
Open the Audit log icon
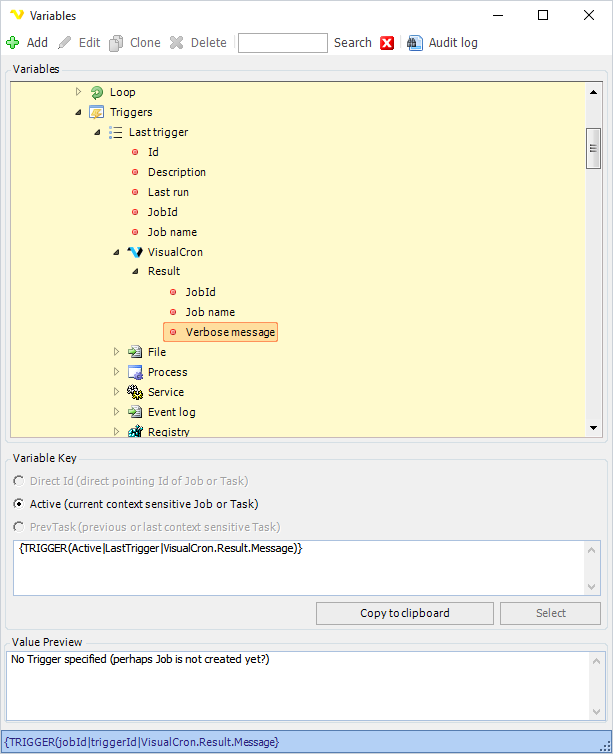click(415, 43)
